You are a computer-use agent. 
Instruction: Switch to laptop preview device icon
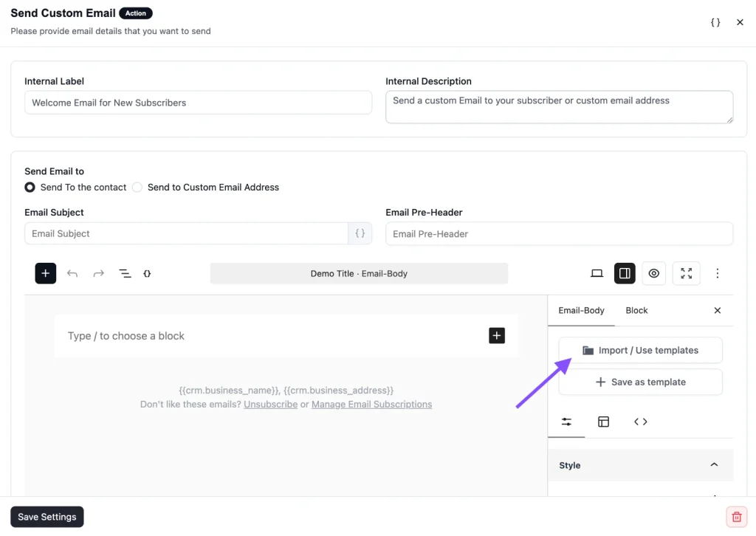coord(597,273)
